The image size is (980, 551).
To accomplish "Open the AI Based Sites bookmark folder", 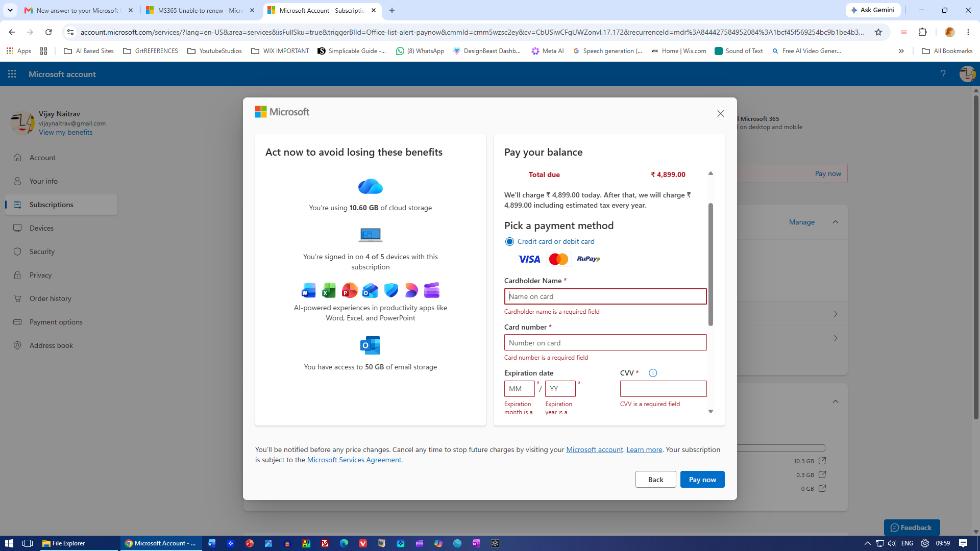I will pyautogui.click(x=89, y=51).
